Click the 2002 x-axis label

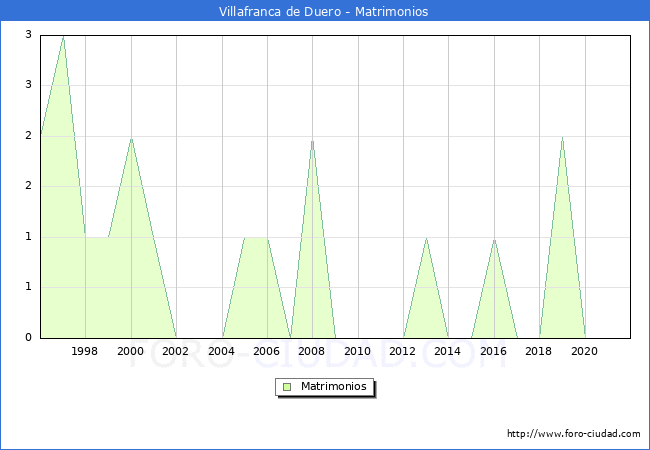[175, 351]
